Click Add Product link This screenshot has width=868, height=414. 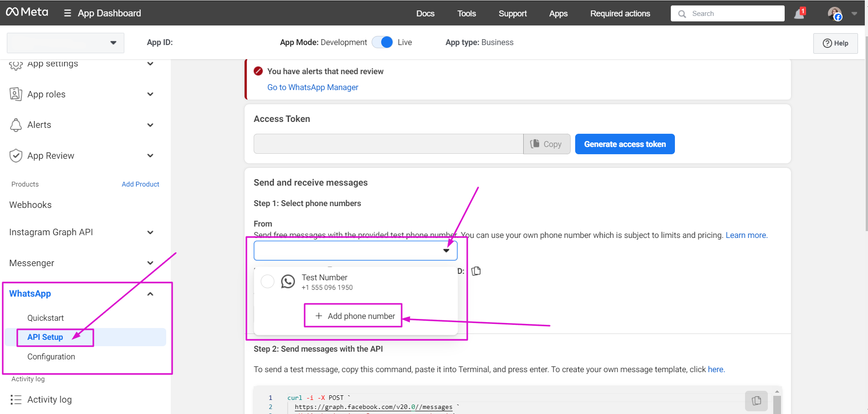tap(140, 184)
